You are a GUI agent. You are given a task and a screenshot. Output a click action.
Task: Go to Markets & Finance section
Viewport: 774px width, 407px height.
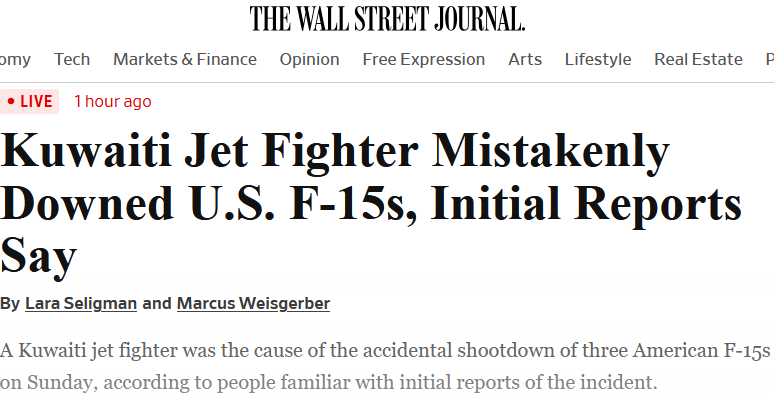tap(185, 59)
